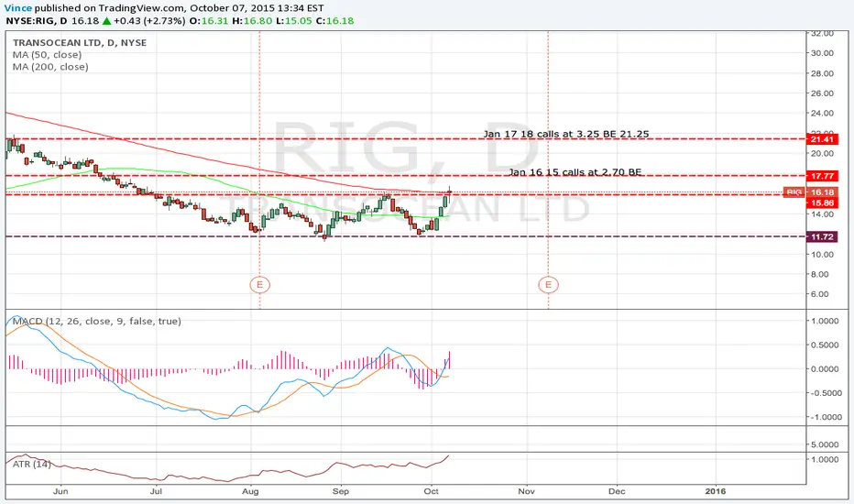
Task: Click the 21.41 red price label
Action: click(x=822, y=139)
